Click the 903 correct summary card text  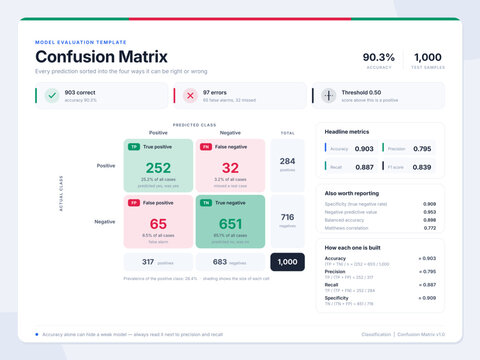coord(80,92)
